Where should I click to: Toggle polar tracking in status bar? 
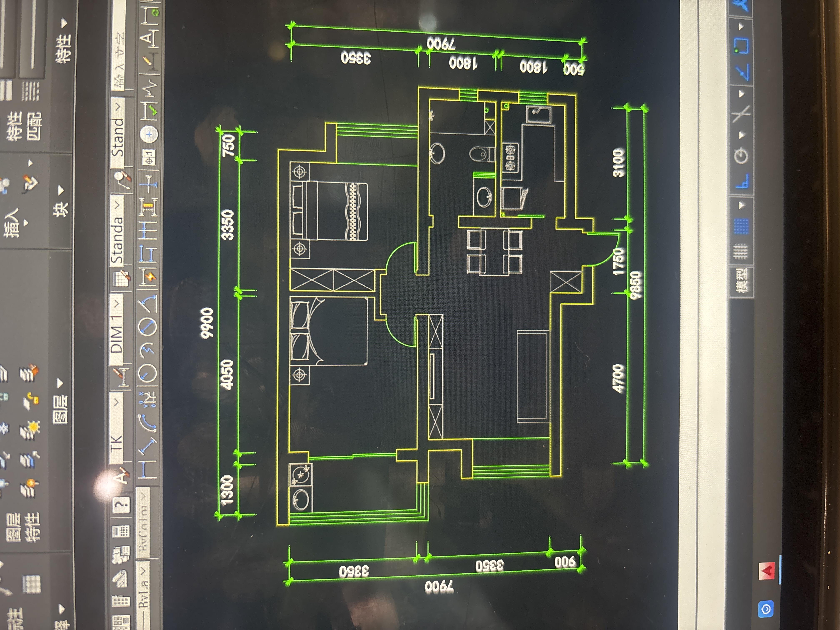[741, 156]
